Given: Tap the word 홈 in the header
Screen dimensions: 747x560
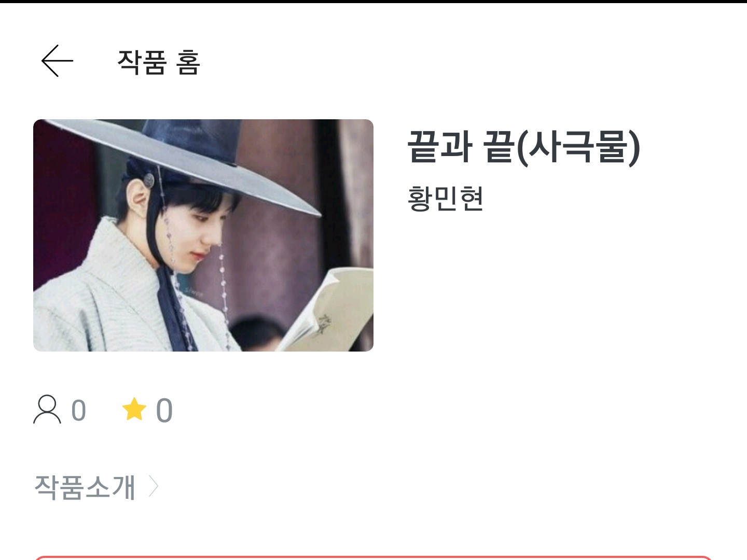Looking at the screenshot, I should click(188, 62).
